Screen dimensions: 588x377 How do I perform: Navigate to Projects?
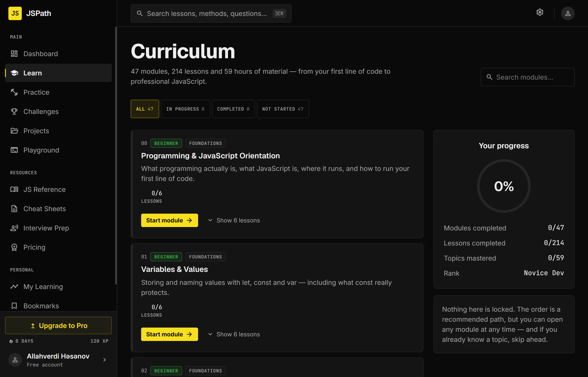[x=58, y=131]
